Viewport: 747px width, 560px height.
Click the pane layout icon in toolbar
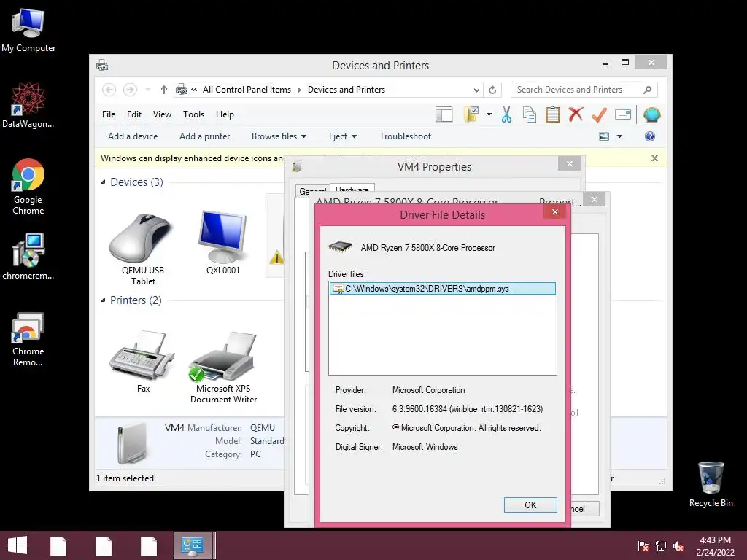point(444,114)
